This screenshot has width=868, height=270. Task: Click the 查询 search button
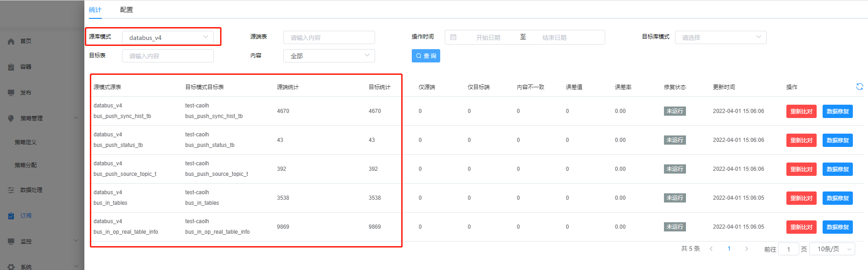[426, 56]
